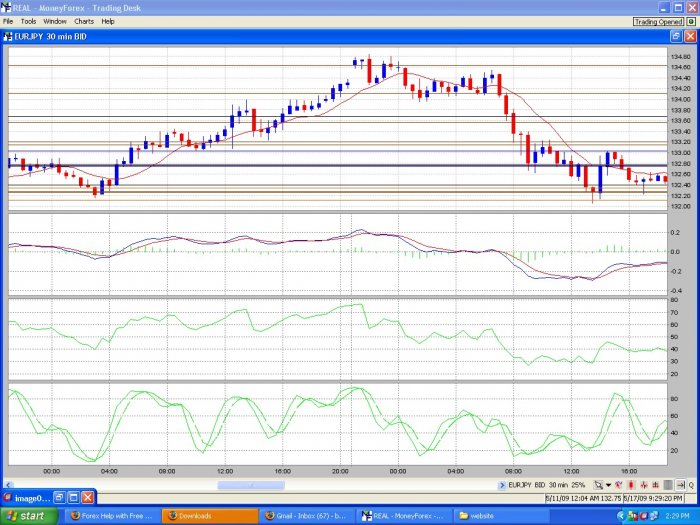Switch to REAL - MoneyForex taskbar item
The image size is (700, 525).
[404, 516]
